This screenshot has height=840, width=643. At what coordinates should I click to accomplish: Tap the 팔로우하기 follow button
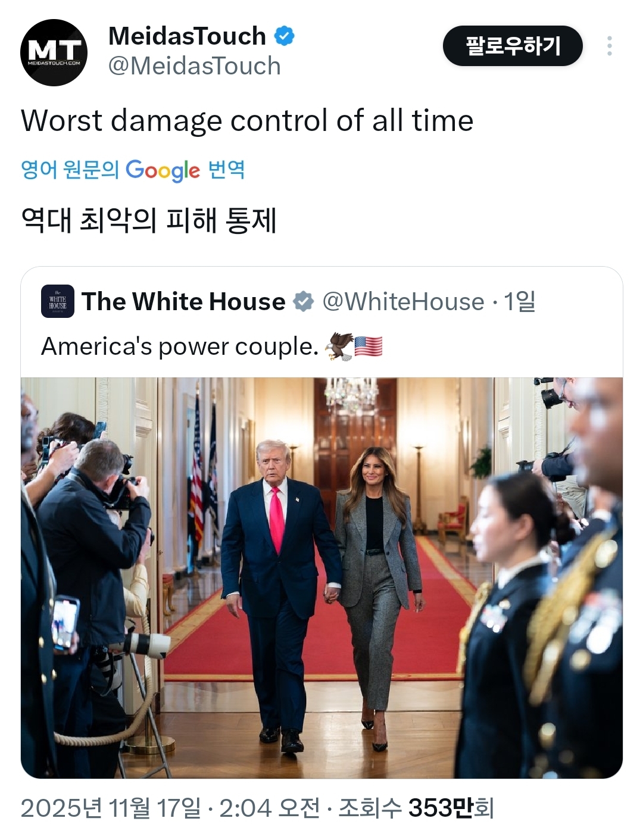[x=513, y=46]
